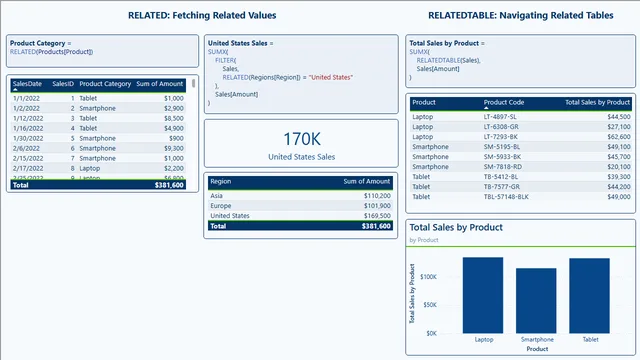The width and height of the screenshot is (640, 360).
Task: Click the SalesID column header
Action: point(63,84)
